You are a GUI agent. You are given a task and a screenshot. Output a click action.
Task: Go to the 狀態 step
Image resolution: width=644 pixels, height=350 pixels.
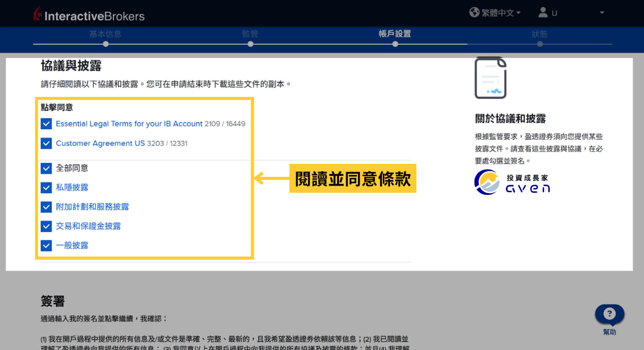[x=539, y=34]
